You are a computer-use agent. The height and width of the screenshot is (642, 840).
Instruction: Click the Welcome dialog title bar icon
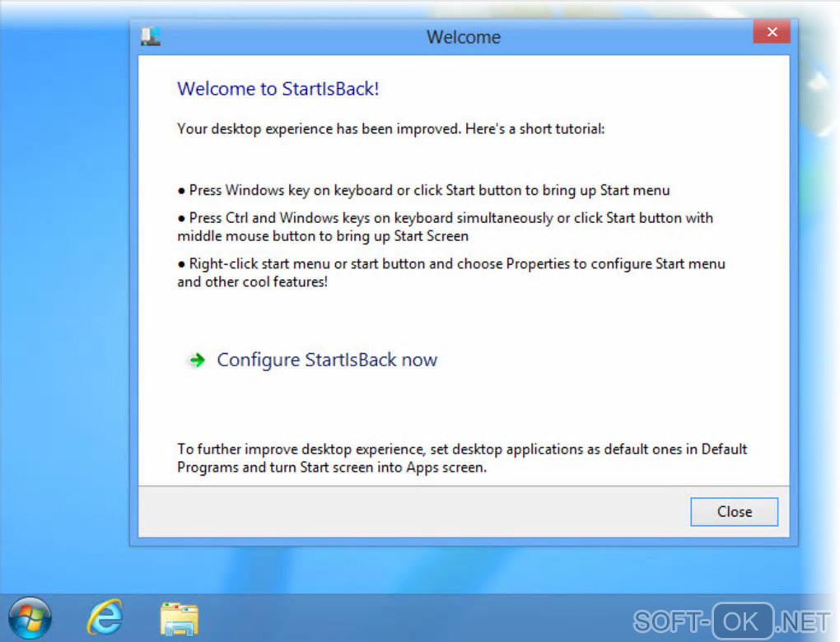151,36
